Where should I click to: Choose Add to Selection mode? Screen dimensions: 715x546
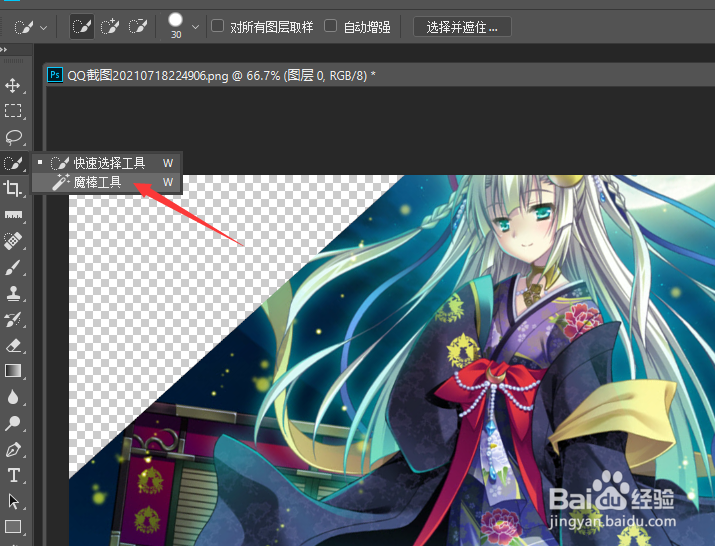[110, 26]
